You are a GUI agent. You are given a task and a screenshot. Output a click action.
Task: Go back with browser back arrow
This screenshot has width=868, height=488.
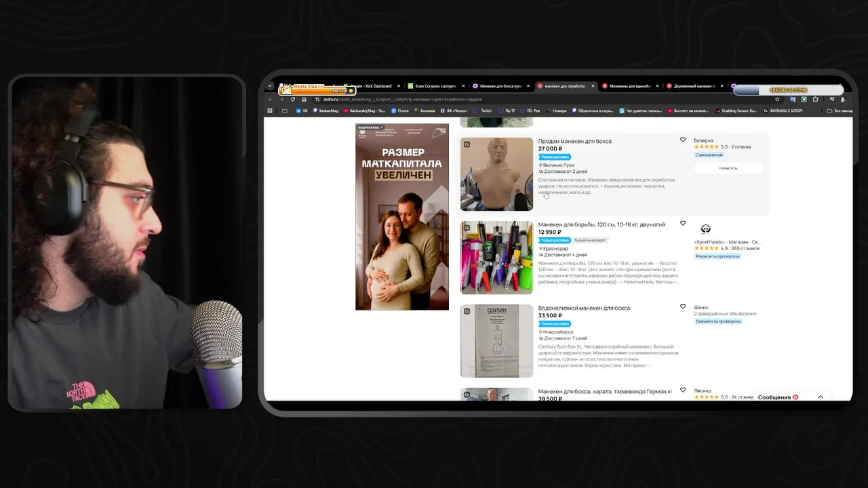click(x=271, y=99)
